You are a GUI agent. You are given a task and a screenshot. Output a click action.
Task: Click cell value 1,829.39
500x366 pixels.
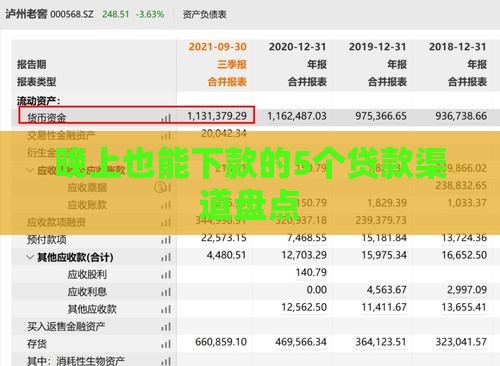click(387, 203)
